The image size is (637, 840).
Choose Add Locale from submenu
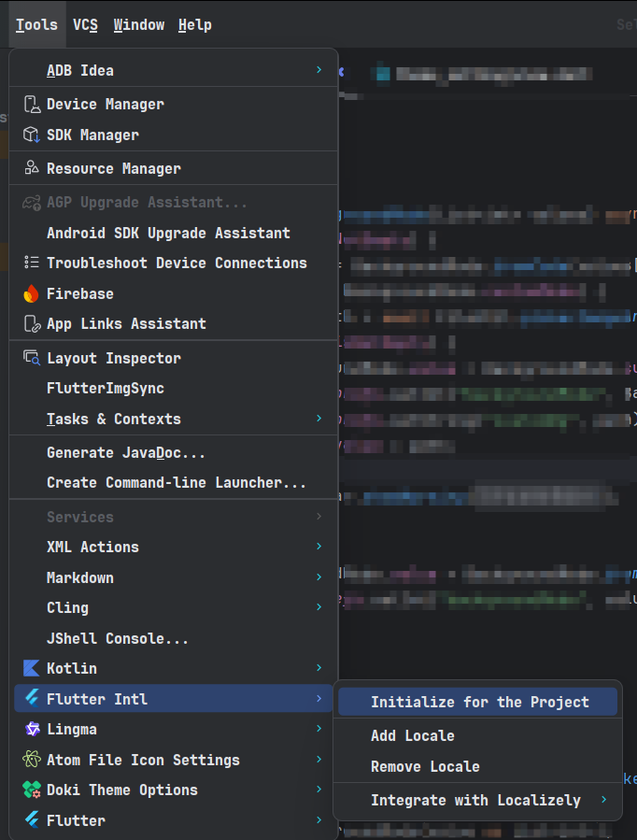click(413, 736)
